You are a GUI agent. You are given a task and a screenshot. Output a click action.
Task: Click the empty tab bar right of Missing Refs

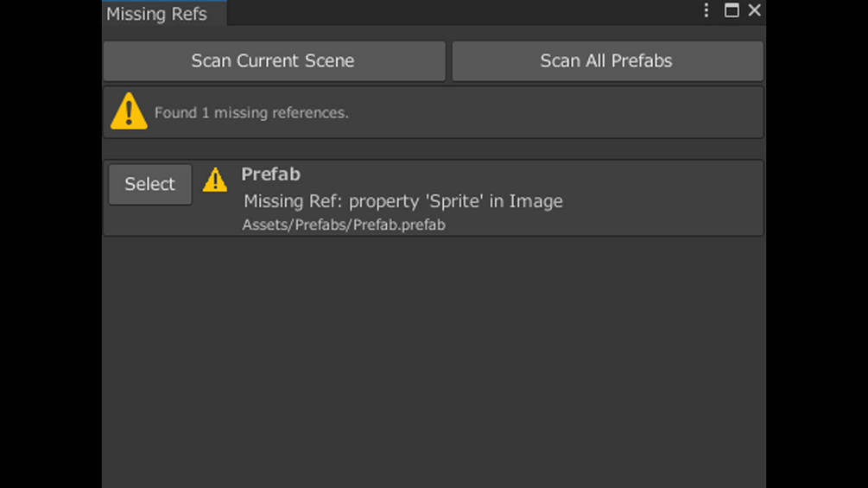pos(458,12)
